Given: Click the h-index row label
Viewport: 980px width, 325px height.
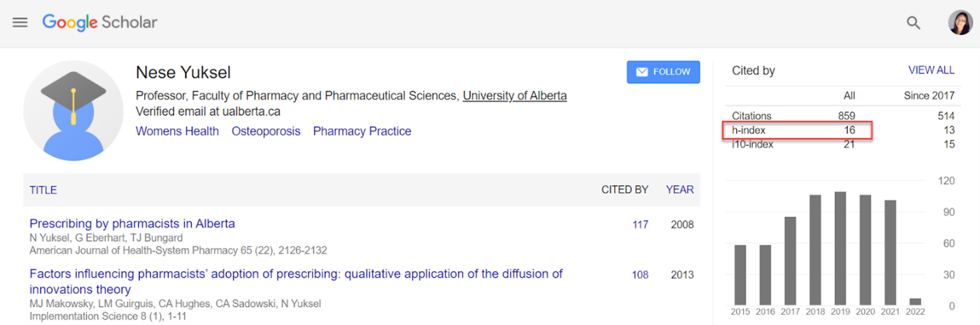Looking at the screenshot, I should click(749, 130).
